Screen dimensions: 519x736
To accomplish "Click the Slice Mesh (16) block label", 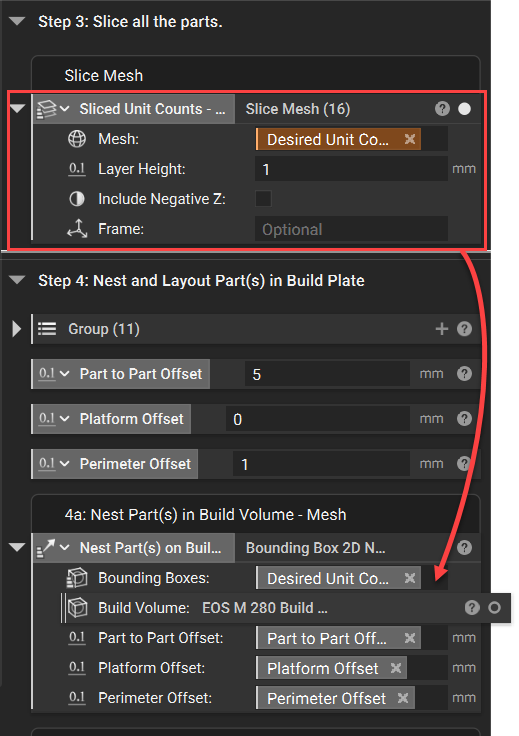I will [298, 109].
